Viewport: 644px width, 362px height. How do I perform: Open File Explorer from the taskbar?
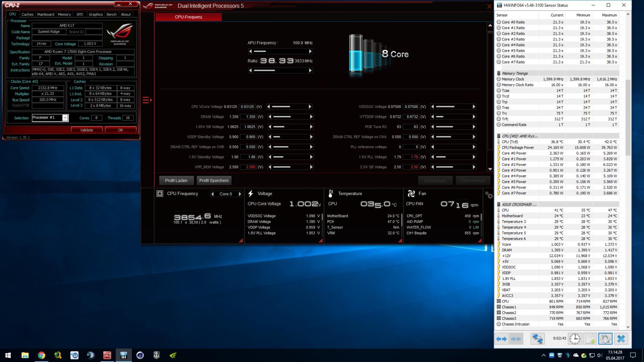click(25, 355)
